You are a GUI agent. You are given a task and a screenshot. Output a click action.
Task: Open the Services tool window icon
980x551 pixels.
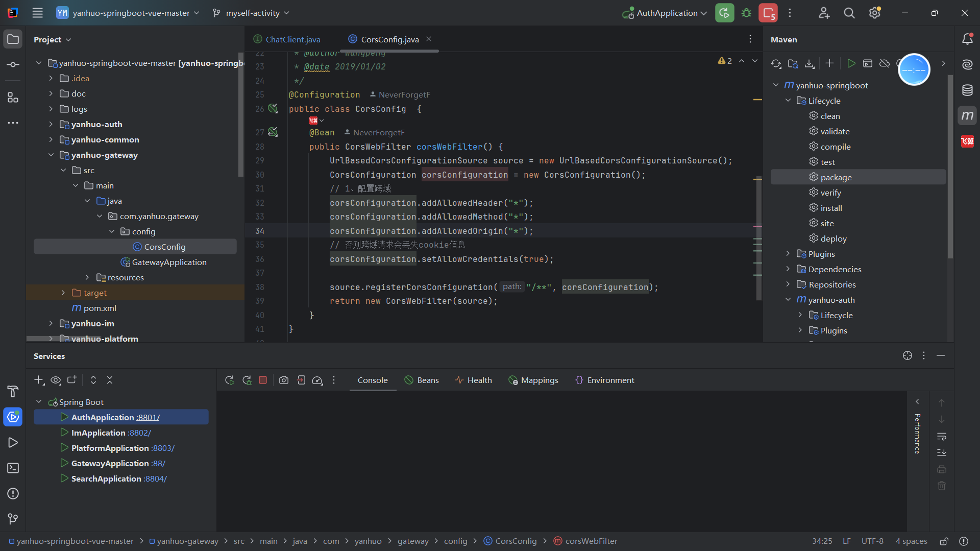point(13,417)
